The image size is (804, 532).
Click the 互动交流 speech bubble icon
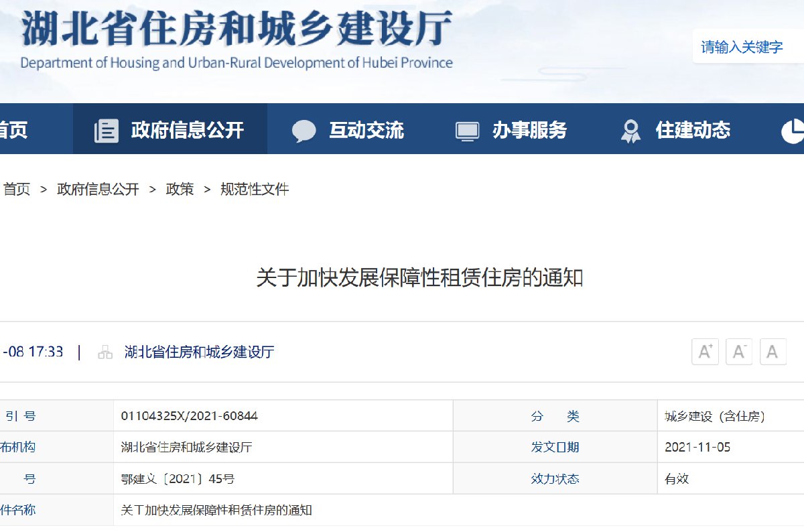click(304, 131)
